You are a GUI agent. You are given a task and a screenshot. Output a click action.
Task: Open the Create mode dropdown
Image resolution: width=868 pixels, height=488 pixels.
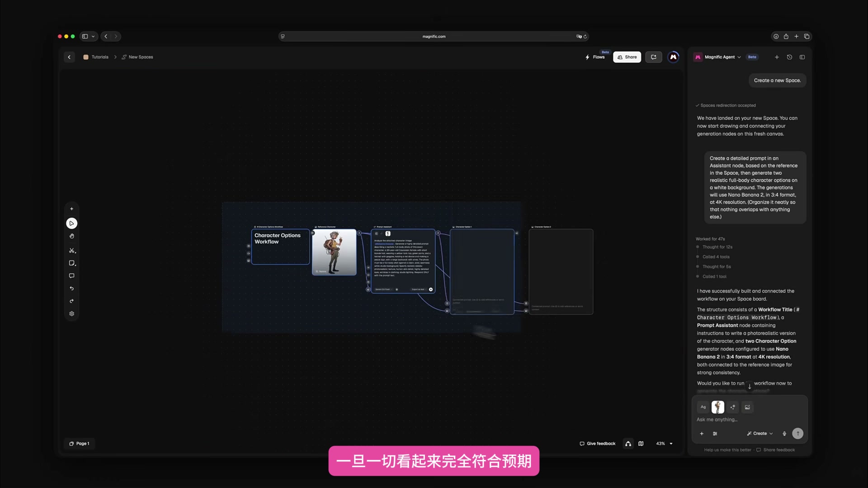point(760,433)
